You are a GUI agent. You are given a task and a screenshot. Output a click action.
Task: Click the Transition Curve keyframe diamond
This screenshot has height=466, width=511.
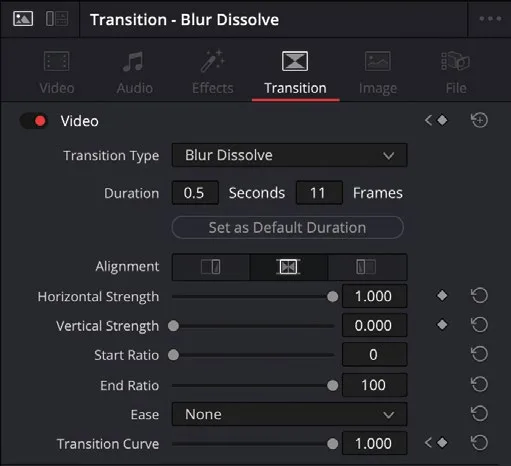pyautogui.click(x=442, y=443)
